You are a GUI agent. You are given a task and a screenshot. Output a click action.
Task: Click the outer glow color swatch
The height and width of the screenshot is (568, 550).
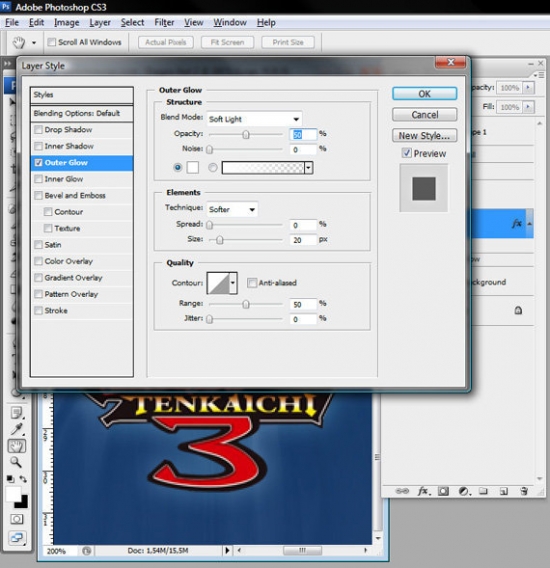coord(192,167)
